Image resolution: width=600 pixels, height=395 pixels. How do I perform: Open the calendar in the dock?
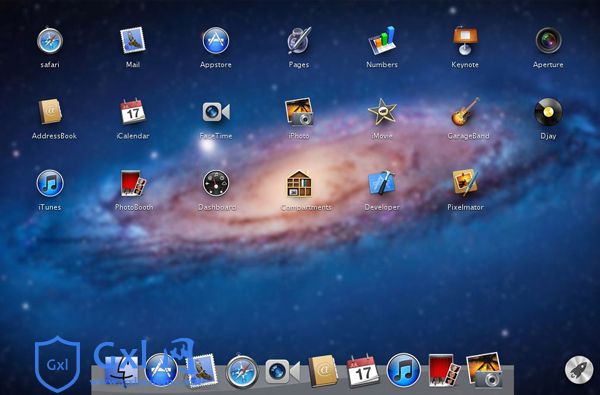363,371
